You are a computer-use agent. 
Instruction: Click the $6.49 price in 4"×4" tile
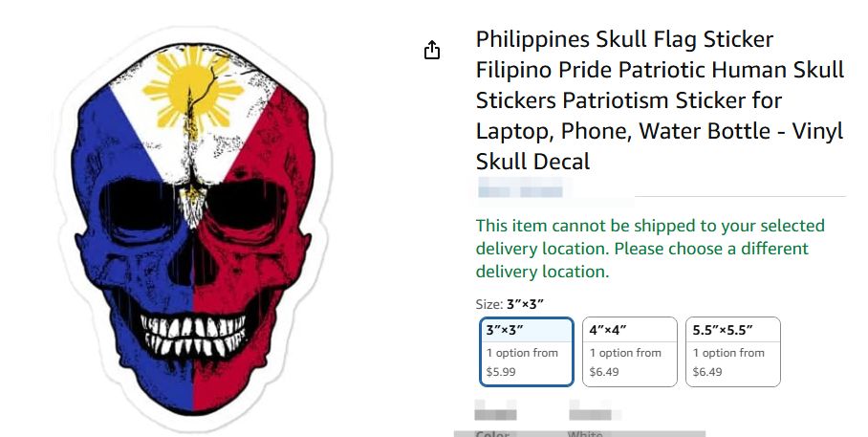(x=604, y=372)
